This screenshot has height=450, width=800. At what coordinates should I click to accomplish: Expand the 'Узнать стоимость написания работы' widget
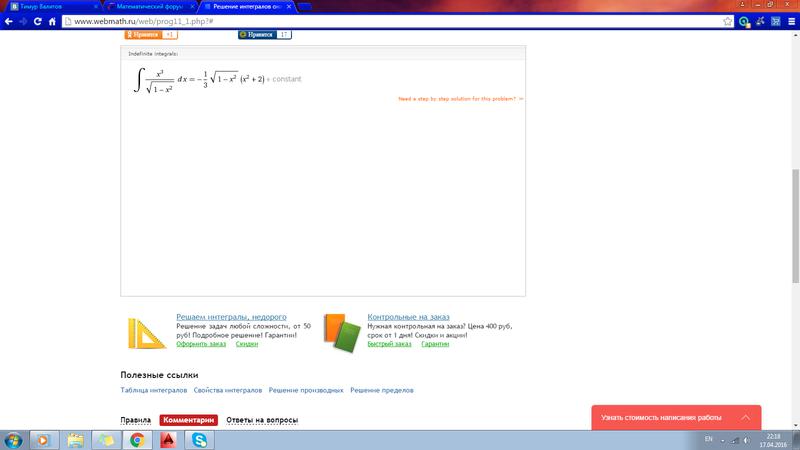pyautogui.click(x=745, y=417)
